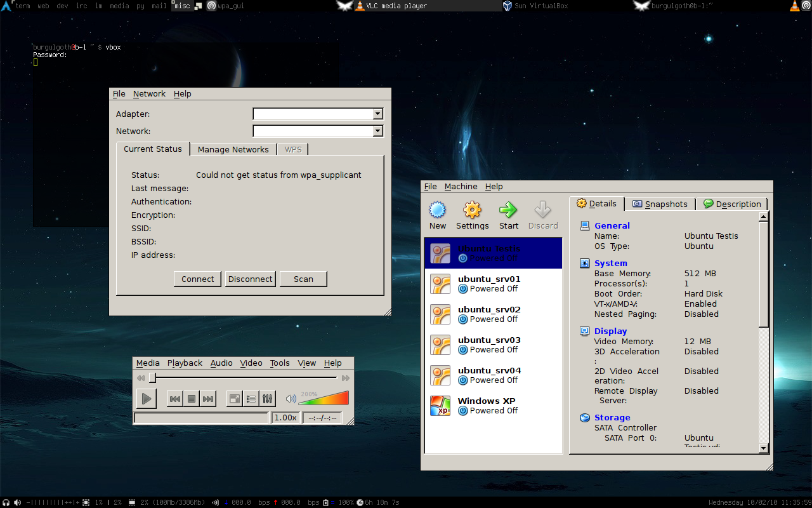Viewport: 812px width, 508px height.
Task: Click the VLC 1.00x playback speed field
Action: click(285, 417)
